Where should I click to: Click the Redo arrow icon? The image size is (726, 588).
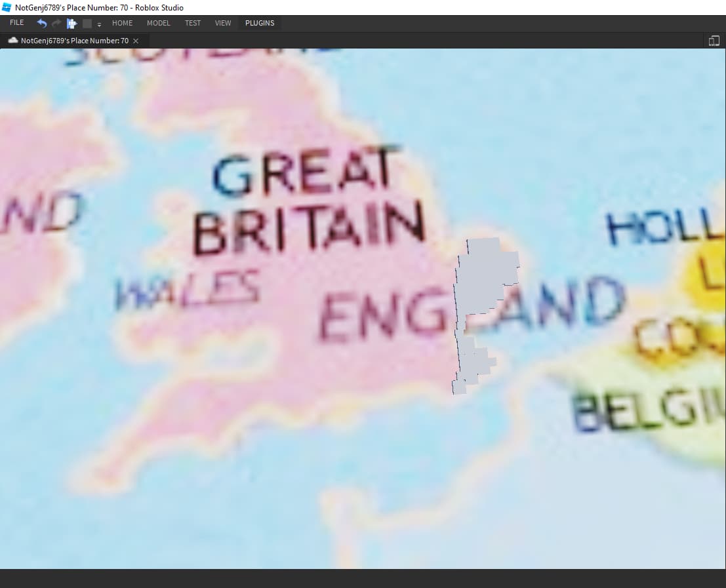pos(56,22)
